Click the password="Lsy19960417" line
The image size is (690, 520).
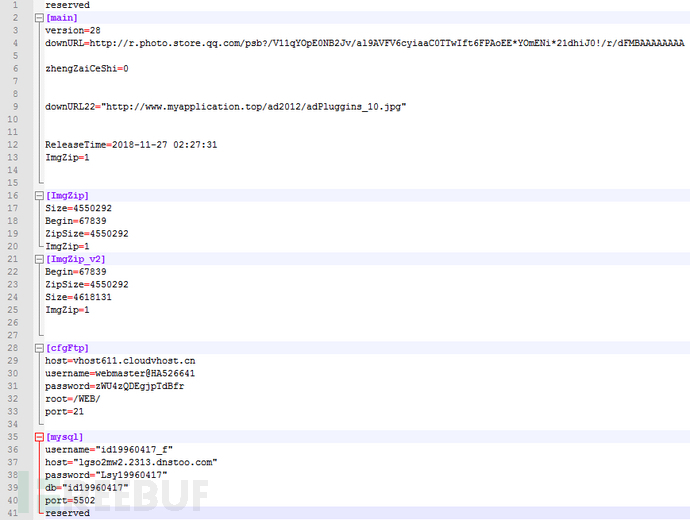(x=106, y=475)
